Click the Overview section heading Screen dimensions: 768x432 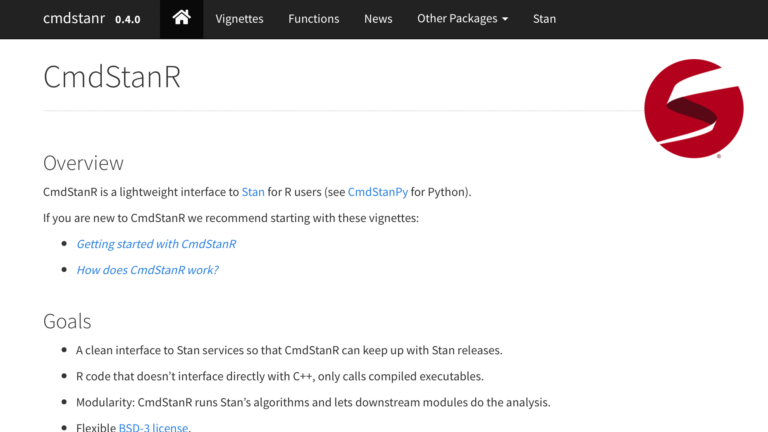(x=83, y=163)
